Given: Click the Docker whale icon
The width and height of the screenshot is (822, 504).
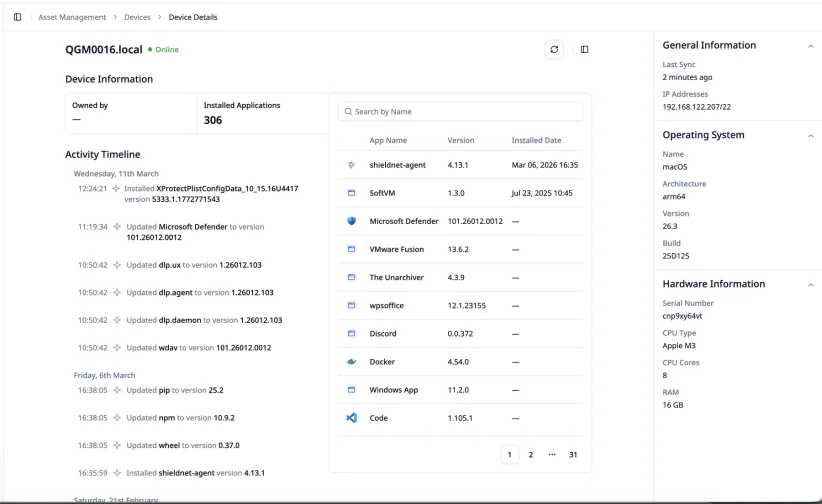Looking at the screenshot, I should coord(351,362).
